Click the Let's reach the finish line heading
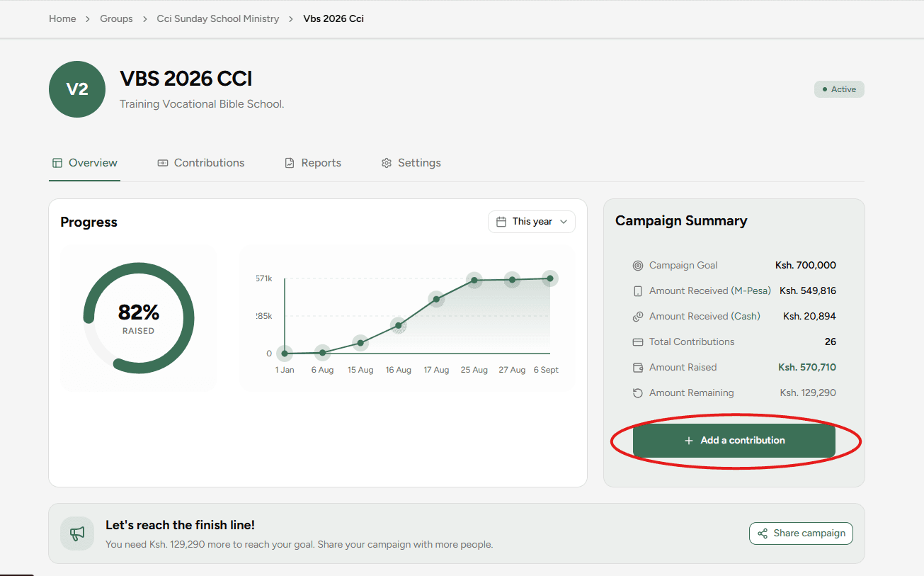Viewport: 924px width, 576px height. pyautogui.click(x=180, y=526)
